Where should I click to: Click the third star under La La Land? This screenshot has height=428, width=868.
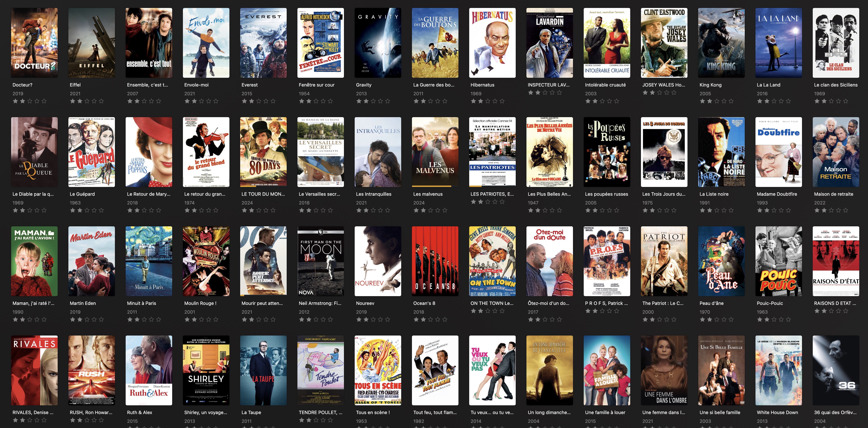click(x=774, y=101)
